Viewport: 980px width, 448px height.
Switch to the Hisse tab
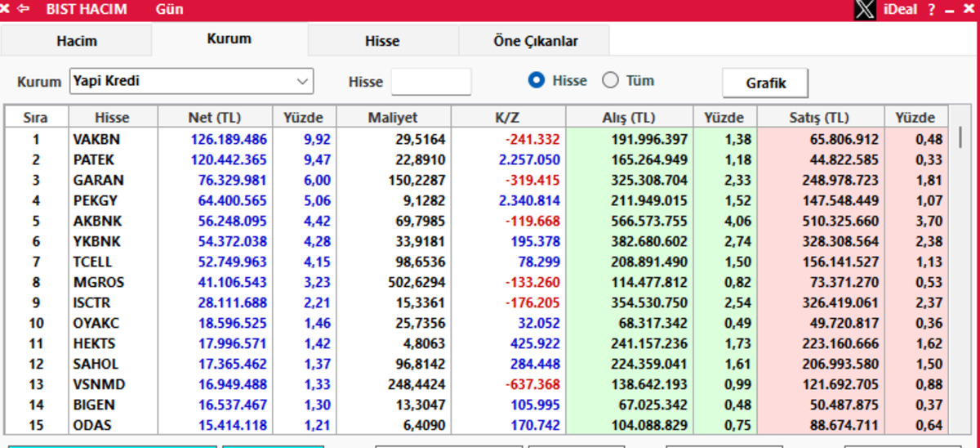pos(382,41)
